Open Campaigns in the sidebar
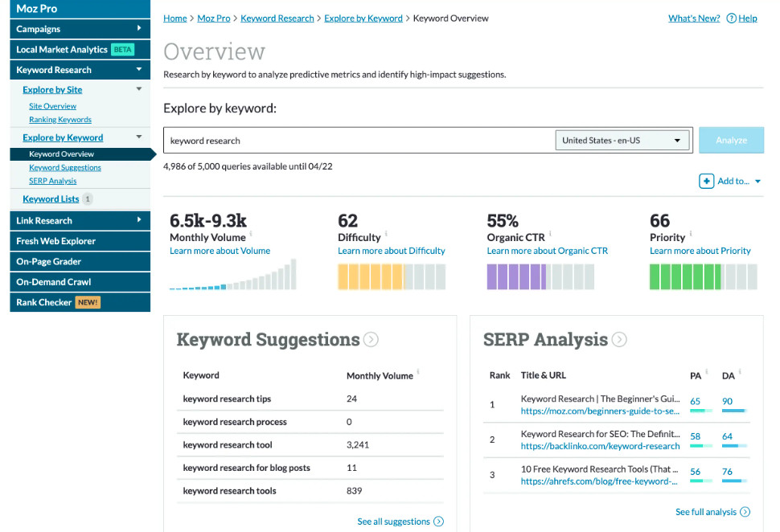This screenshot has width=780, height=532. coord(80,29)
